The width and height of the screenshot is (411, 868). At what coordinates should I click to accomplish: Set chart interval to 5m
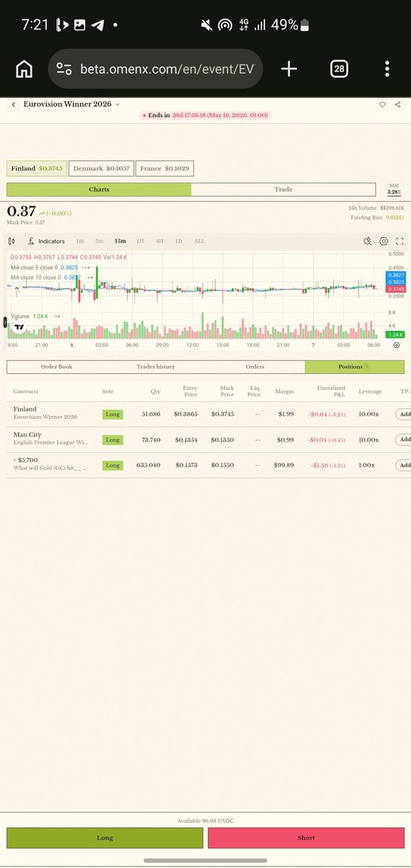coord(99,241)
